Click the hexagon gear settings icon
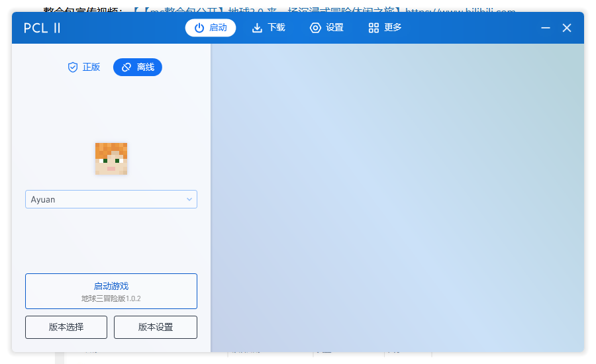 coord(315,28)
